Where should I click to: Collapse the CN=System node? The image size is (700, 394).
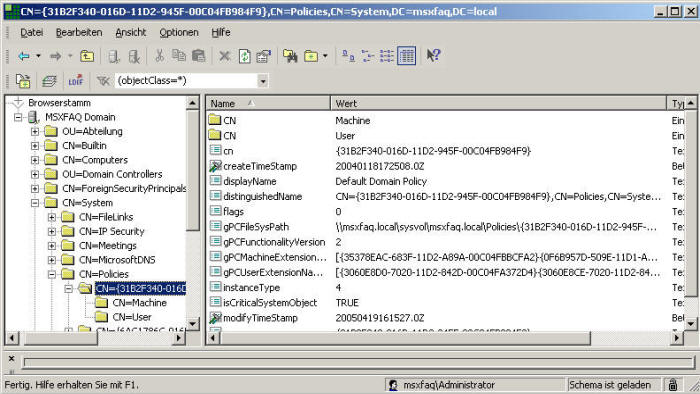pos(35,203)
